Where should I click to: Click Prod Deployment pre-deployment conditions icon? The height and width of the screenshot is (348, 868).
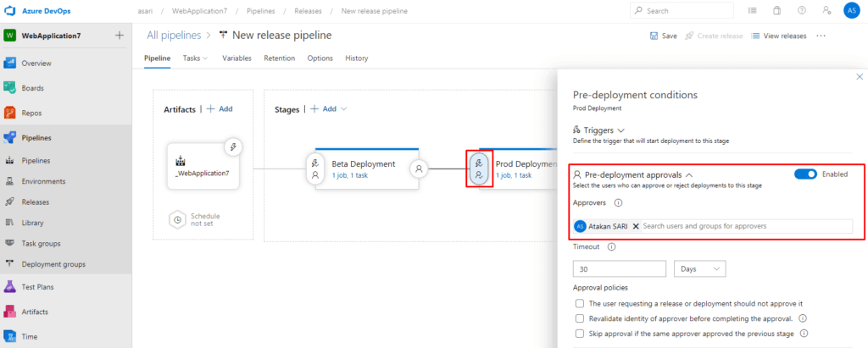479,168
